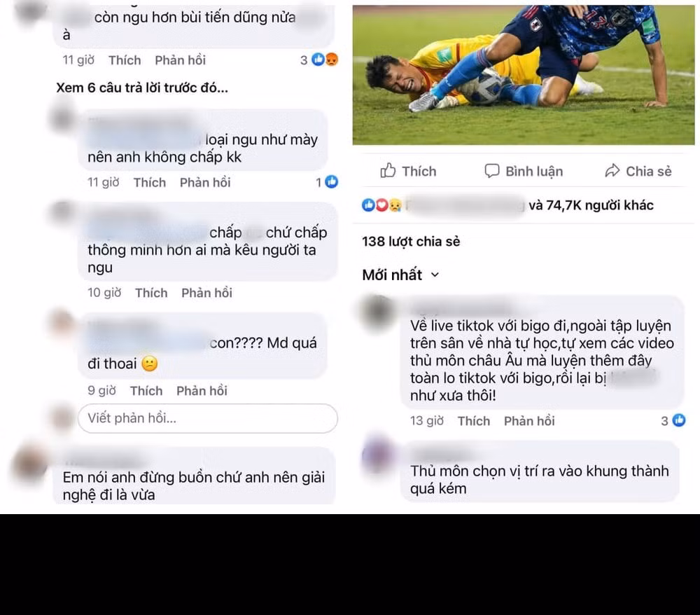This screenshot has height=615, width=700.
Task: Click the Chia sẻ share arrow icon
Action: 612,171
